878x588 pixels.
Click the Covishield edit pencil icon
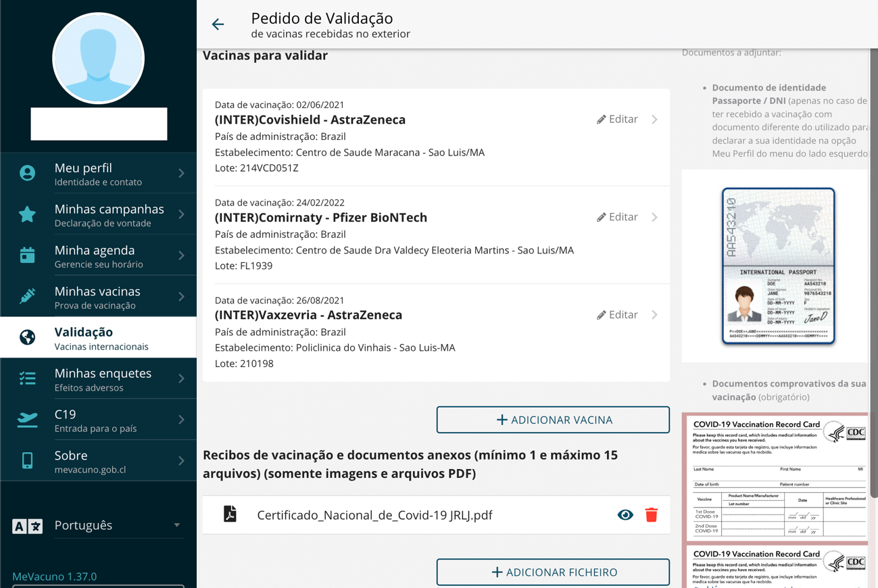click(x=601, y=120)
